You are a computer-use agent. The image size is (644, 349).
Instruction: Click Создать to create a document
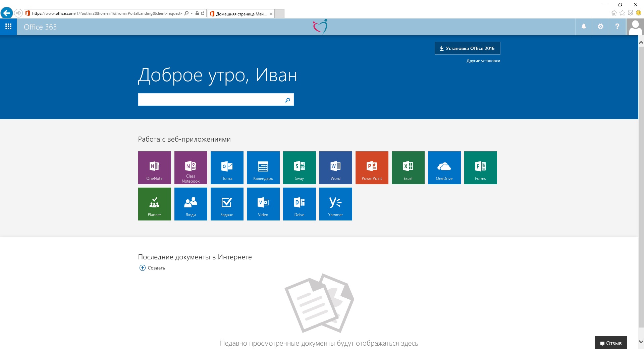(x=152, y=268)
